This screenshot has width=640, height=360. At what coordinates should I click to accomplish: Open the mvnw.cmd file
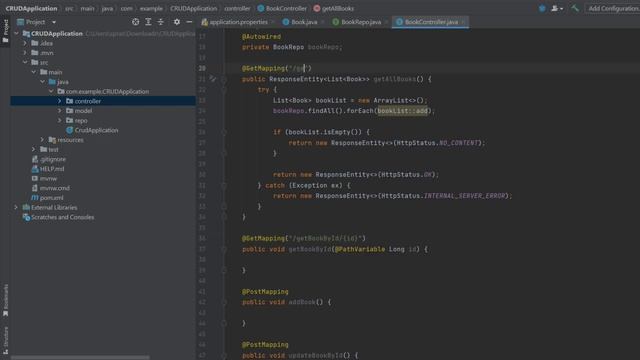(x=54, y=188)
